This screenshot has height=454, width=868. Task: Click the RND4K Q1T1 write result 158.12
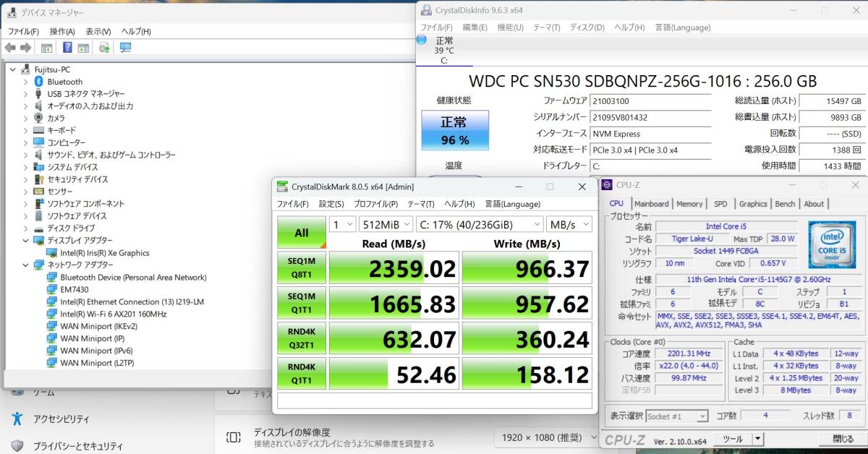pos(527,374)
